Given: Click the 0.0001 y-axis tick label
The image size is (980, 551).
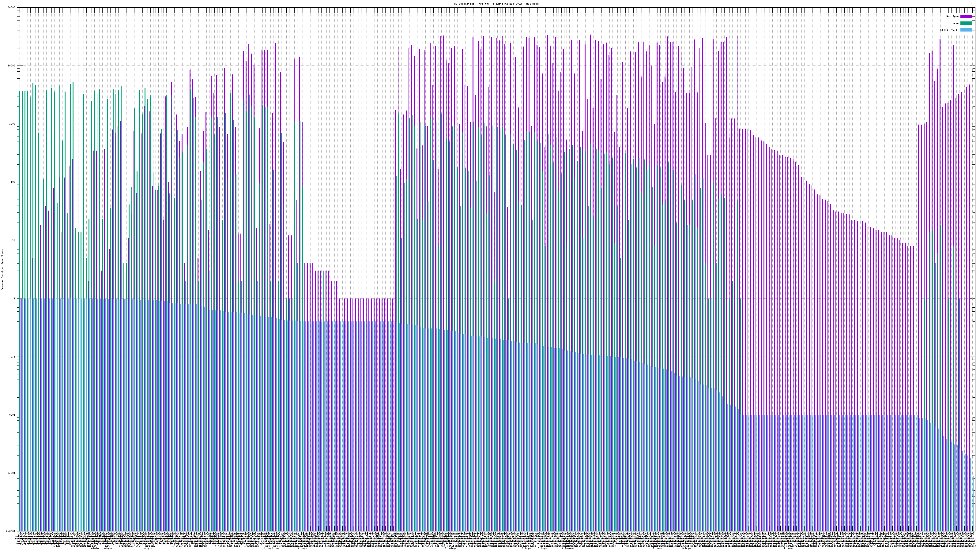Looking at the screenshot, I should pos(11,531).
